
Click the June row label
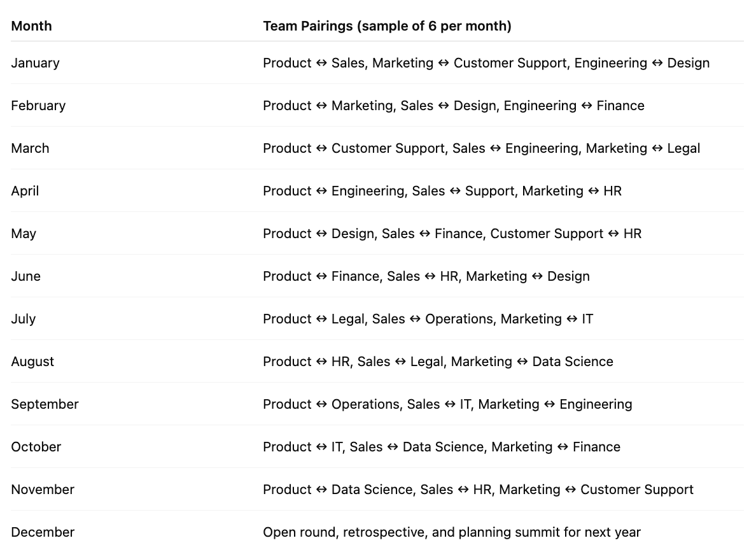point(25,276)
